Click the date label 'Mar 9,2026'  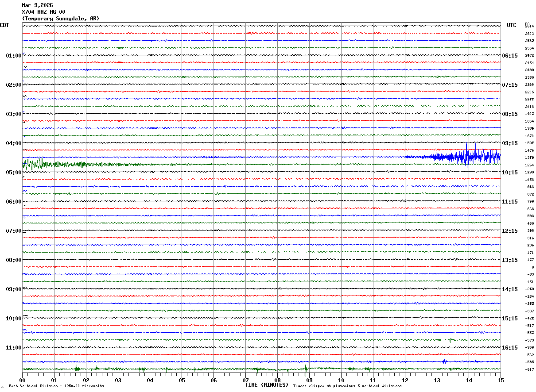[x=37, y=5]
